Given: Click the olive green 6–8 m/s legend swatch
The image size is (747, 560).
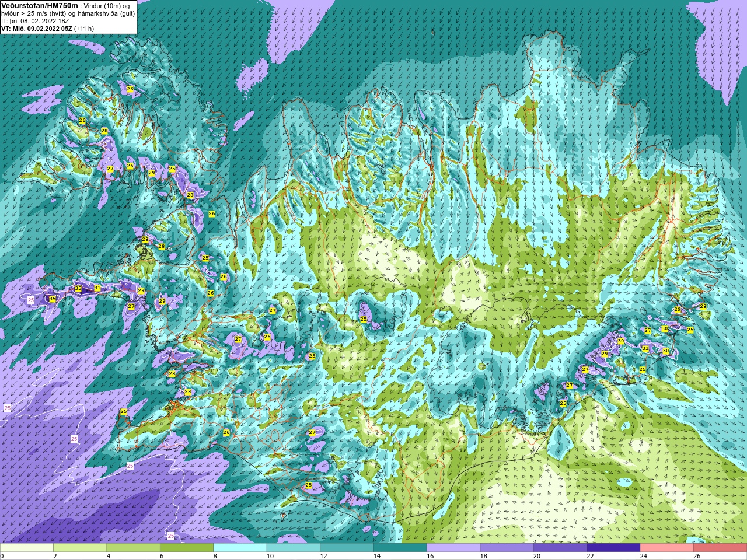Looking at the screenshot, I should pyautogui.click(x=187, y=548).
